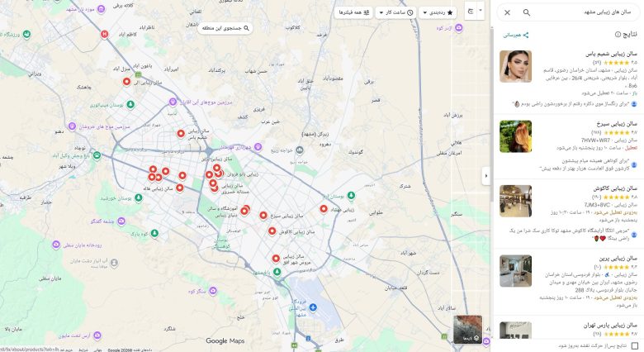Image resolution: width=644 pixels, height=352 pixels.
Task: Open the rating (رده‌بندی) filter dropdown
Action: coord(438,12)
